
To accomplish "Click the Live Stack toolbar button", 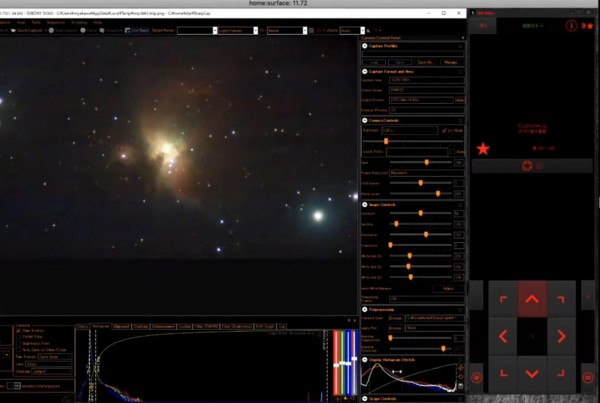I will (136, 30).
